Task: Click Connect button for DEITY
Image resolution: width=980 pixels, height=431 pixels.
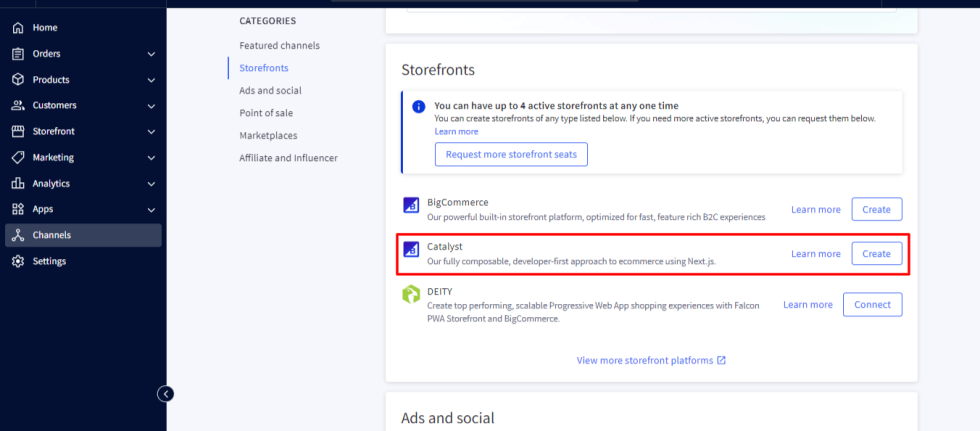Action: pos(872,304)
